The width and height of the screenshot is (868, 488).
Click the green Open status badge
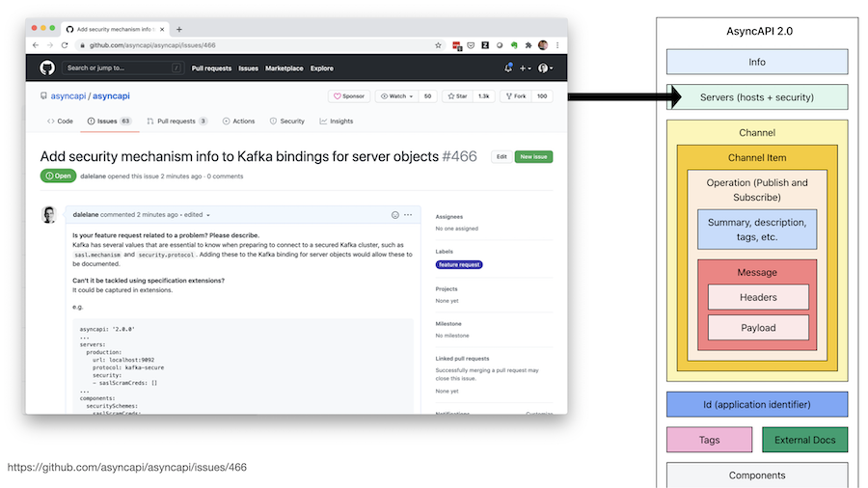(x=58, y=176)
